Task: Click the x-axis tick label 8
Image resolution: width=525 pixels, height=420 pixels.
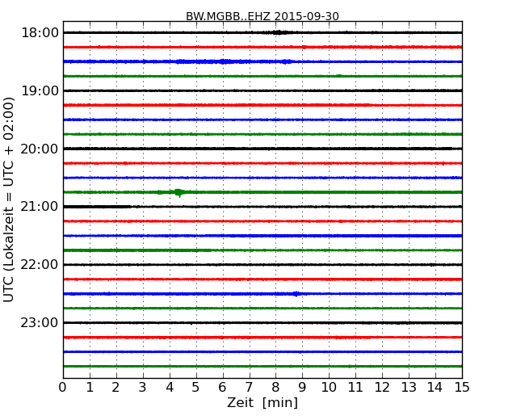Action: pyautogui.click(x=275, y=387)
